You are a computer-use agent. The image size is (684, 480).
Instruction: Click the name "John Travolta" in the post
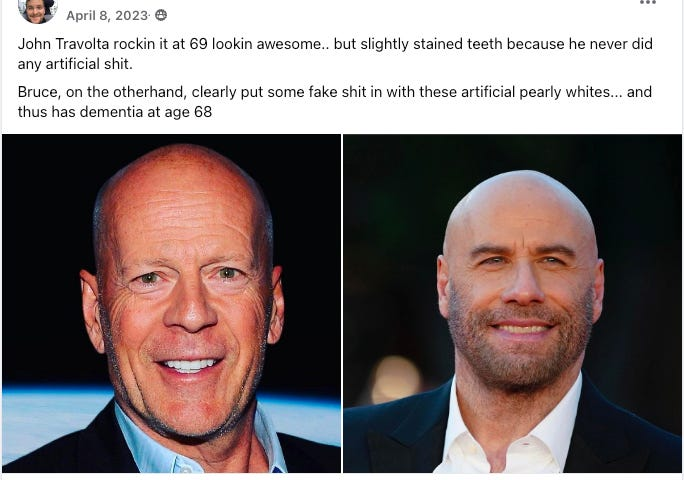pos(62,46)
